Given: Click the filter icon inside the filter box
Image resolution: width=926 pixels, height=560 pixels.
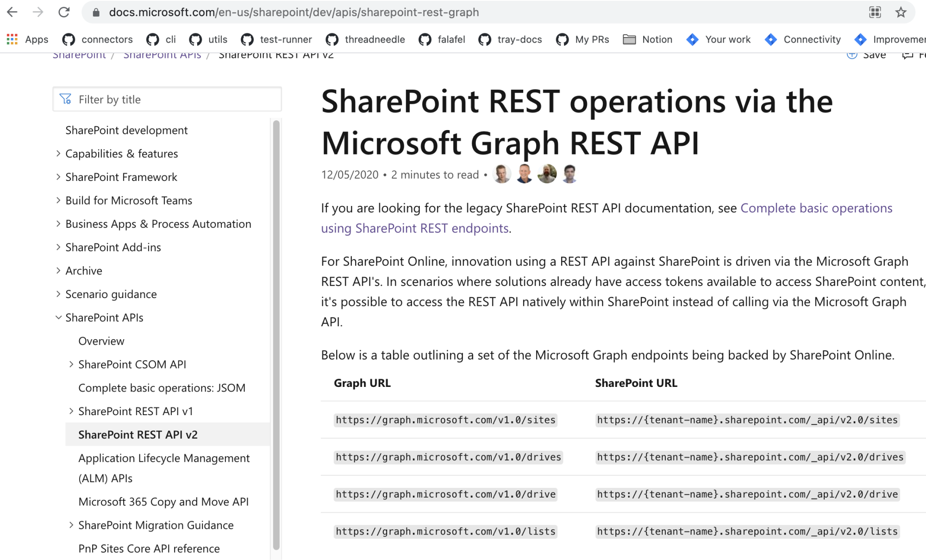Looking at the screenshot, I should [x=66, y=99].
